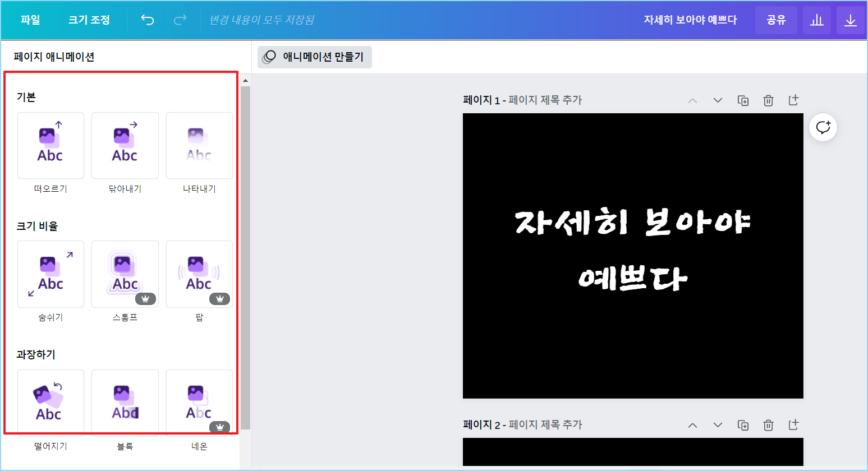Viewport: 868px width, 471px height.
Task: Click the 애니메이션 만들기 button
Action: click(314, 57)
